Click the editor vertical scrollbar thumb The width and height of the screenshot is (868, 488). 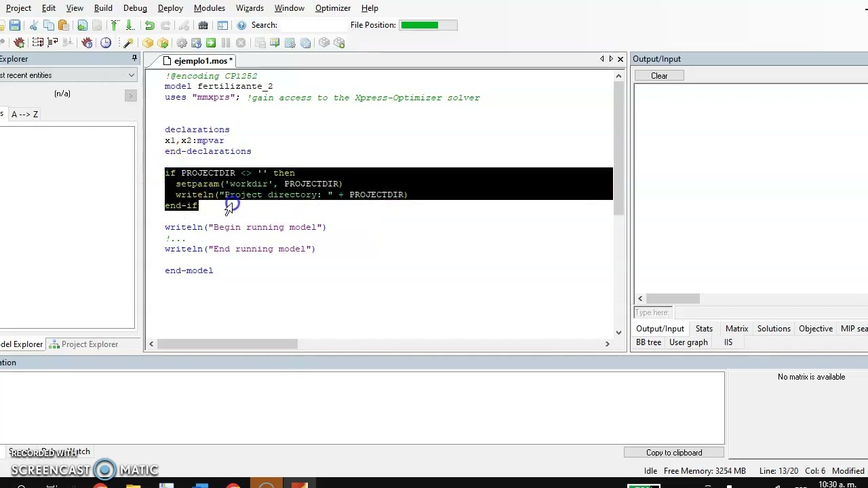[618, 149]
